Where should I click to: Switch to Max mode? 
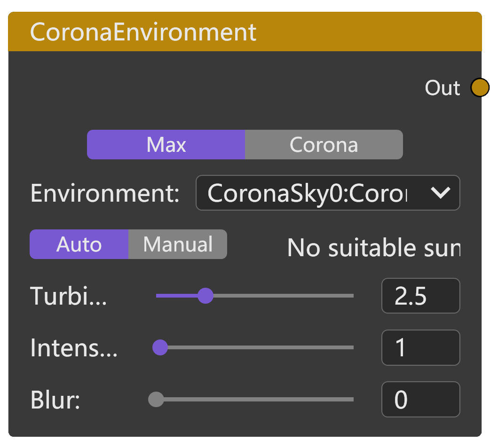coord(166,145)
